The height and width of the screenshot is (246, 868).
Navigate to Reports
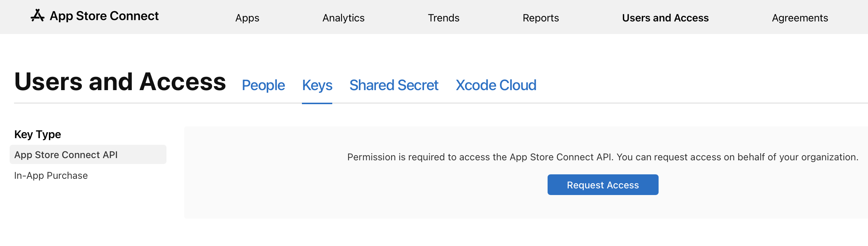tap(541, 18)
